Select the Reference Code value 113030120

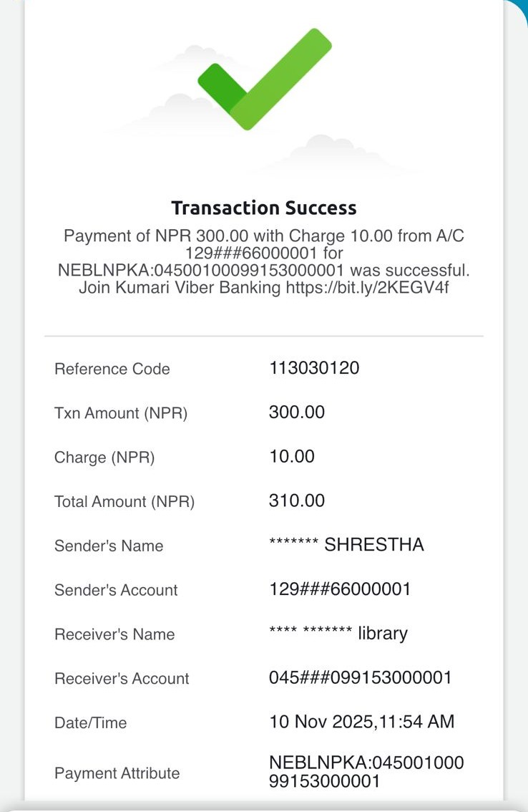(314, 368)
